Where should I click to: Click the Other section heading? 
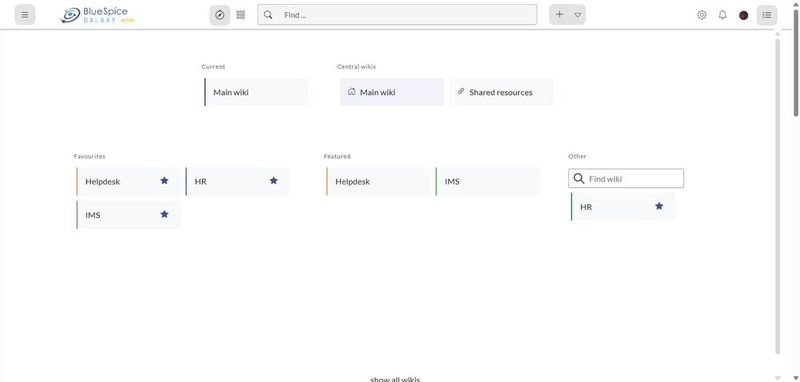point(578,157)
